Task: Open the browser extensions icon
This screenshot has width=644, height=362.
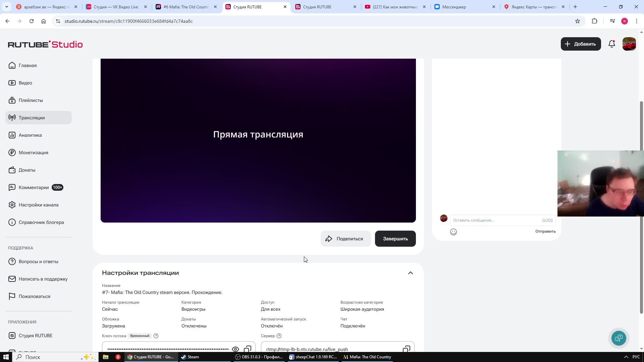Action: click(594, 21)
